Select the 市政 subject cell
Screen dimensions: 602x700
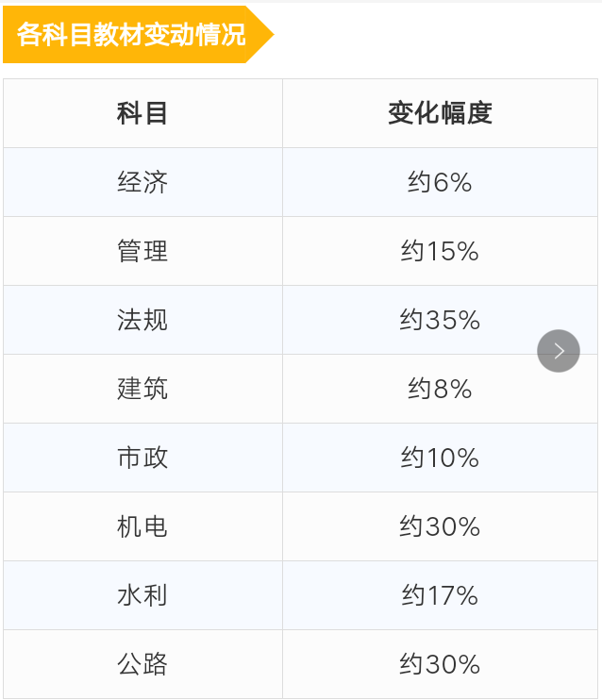point(142,458)
